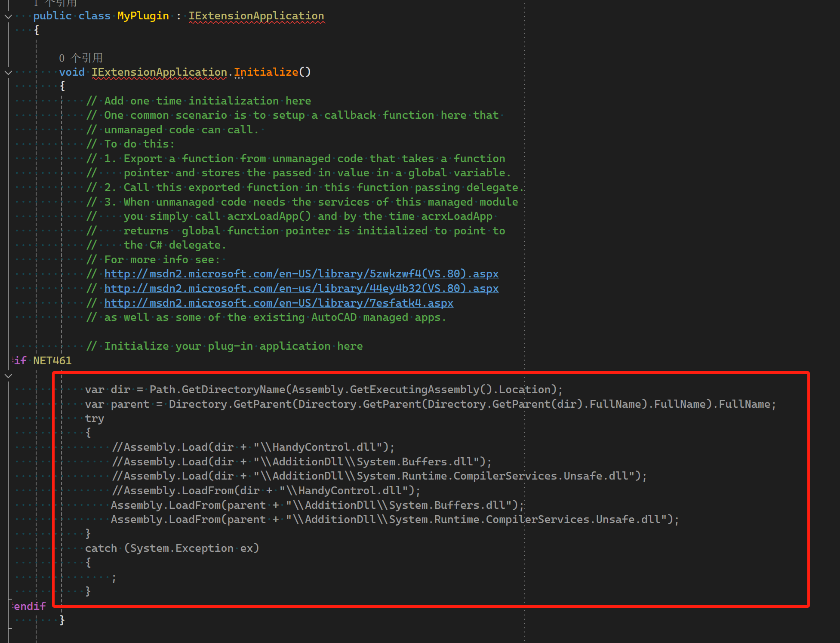This screenshot has height=643, width=840.
Task: Click GetExecutingAssembly in the dir assignment
Action: click(414, 390)
